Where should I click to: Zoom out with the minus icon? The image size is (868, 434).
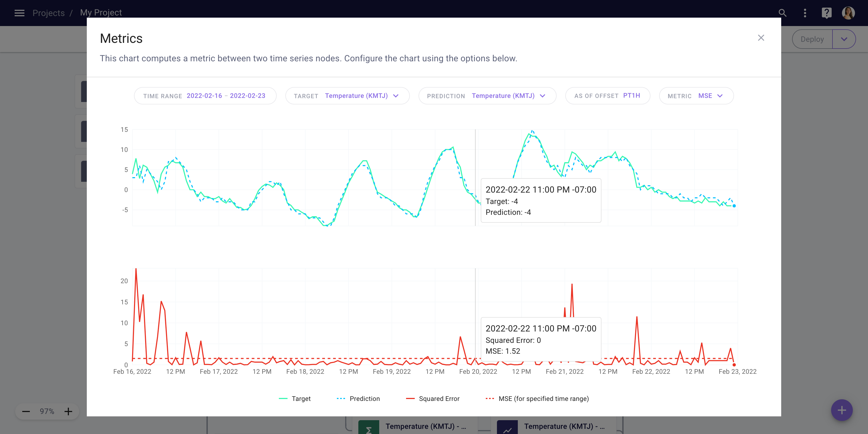click(26, 411)
